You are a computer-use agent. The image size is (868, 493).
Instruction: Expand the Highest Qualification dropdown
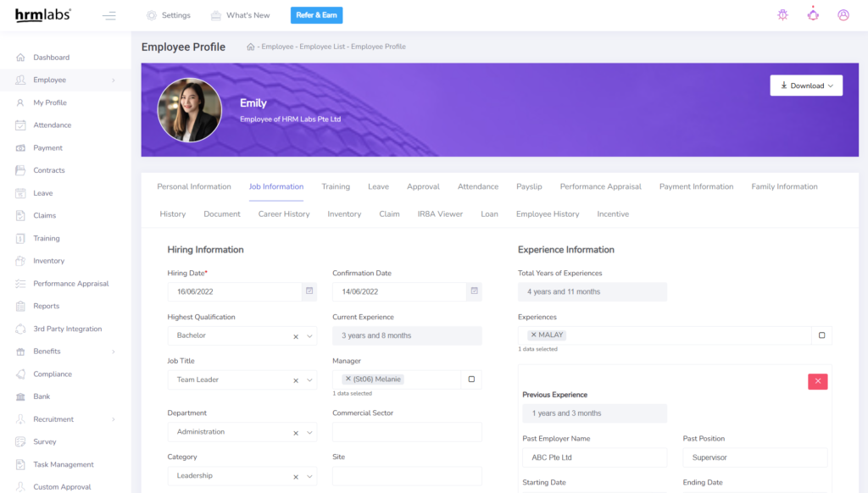pyautogui.click(x=309, y=336)
